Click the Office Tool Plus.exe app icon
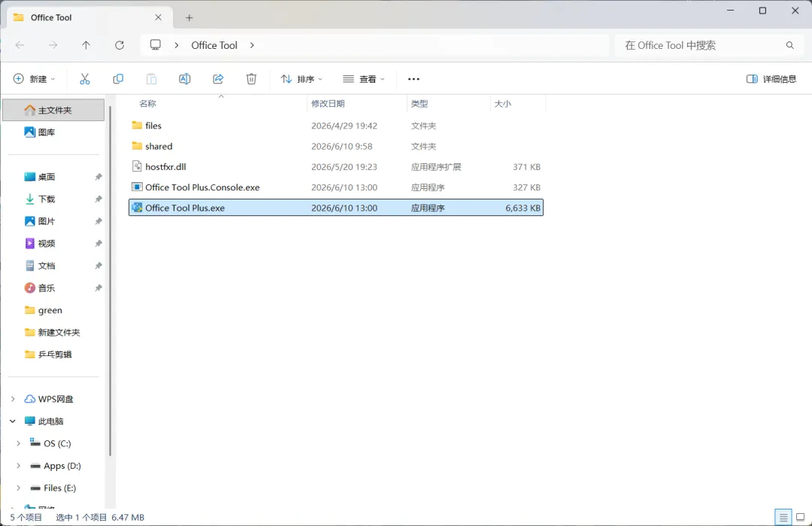 coord(137,207)
